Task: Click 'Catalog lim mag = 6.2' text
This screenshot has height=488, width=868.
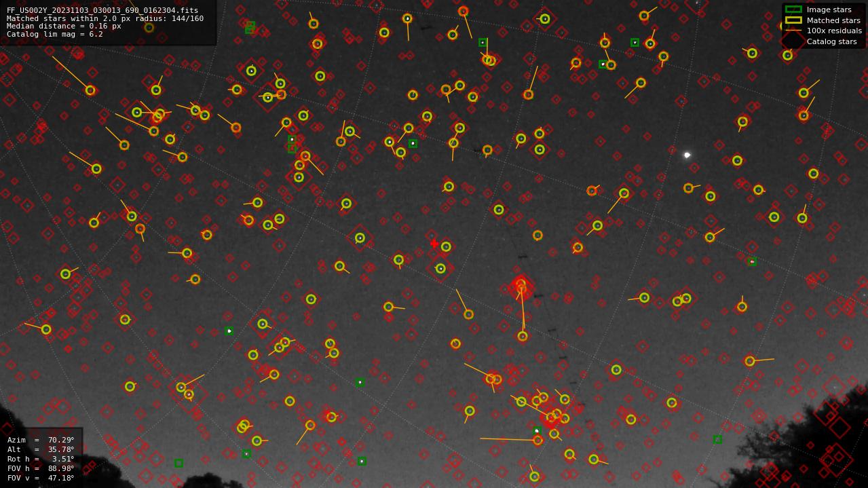Action: [55, 34]
